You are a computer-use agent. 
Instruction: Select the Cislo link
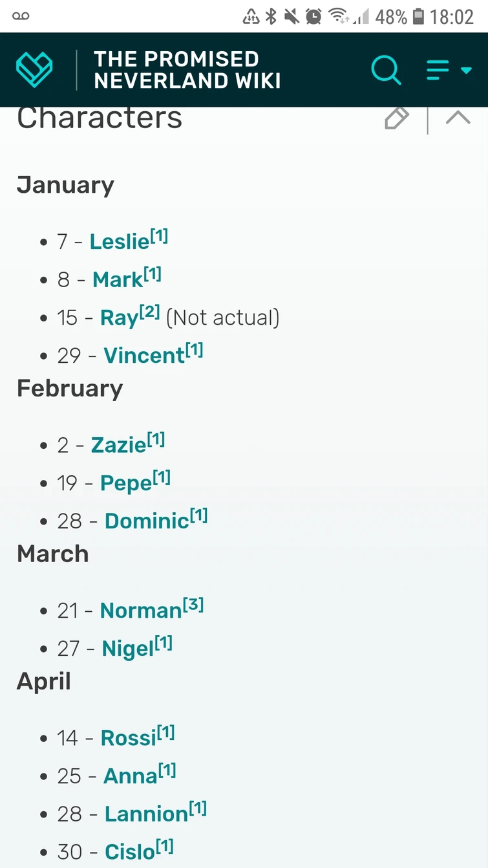click(130, 852)
